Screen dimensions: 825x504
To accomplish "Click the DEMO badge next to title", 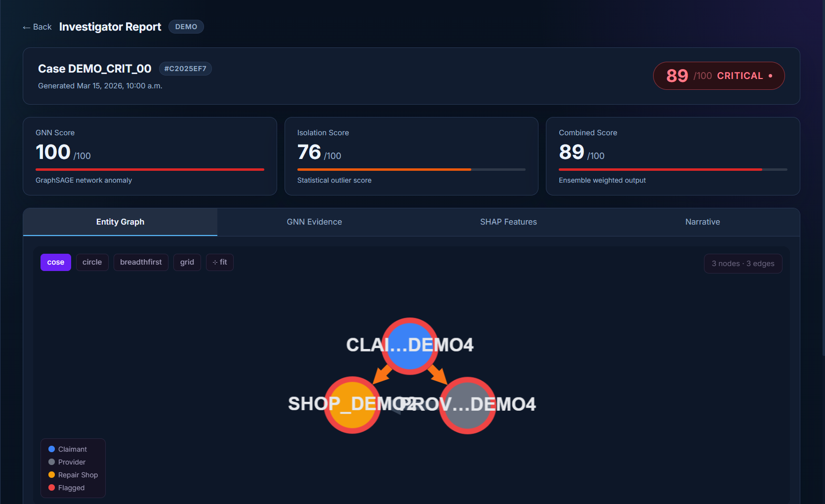I will (x=186, y=27).
